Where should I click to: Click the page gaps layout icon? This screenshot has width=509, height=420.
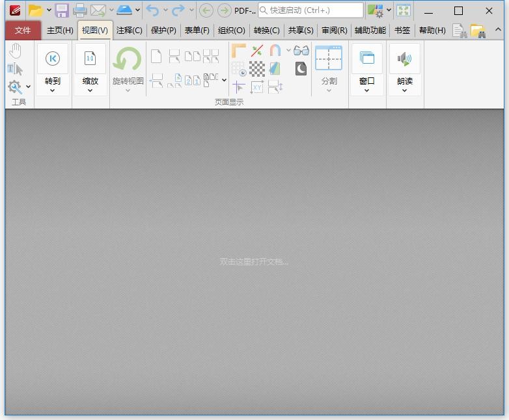point(157,81)
